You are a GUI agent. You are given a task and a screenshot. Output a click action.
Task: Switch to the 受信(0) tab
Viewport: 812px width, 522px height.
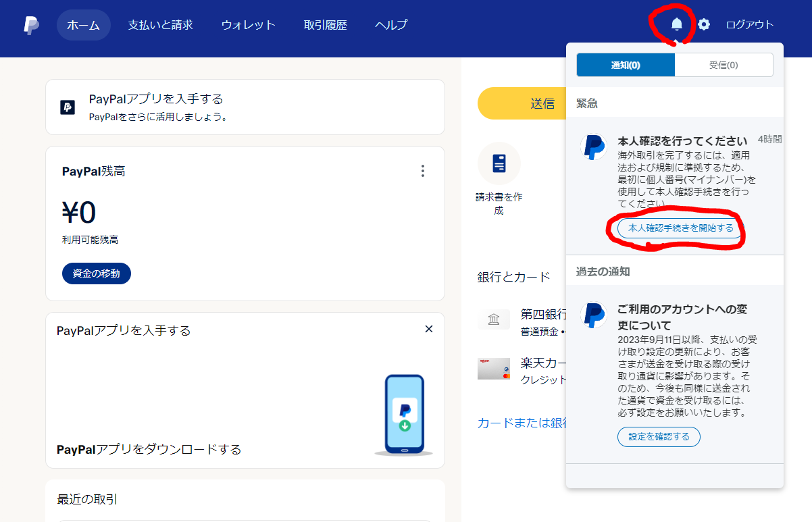[x=724, y=65]
